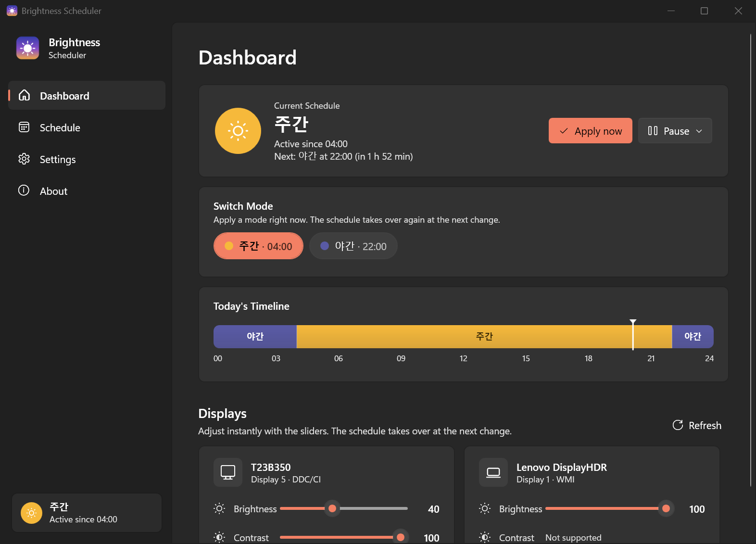Adjust the T23B350 contrast slider

tap(343, 537)
